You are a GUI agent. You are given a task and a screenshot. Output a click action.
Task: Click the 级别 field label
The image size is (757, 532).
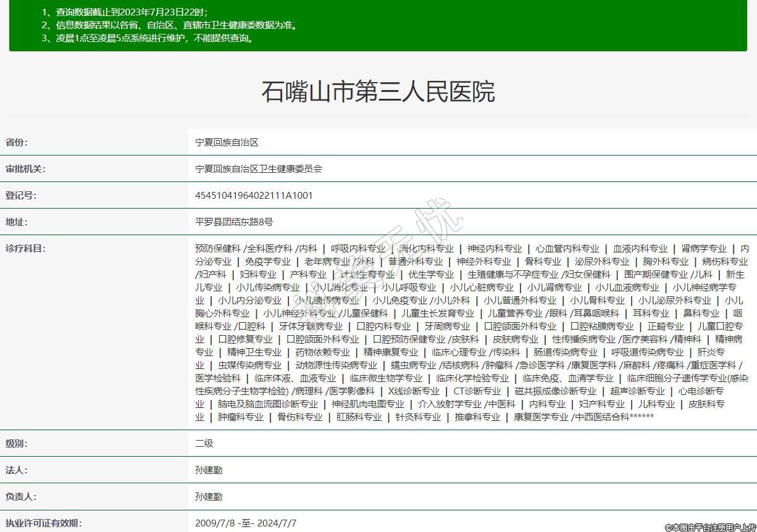click(17, 443)
